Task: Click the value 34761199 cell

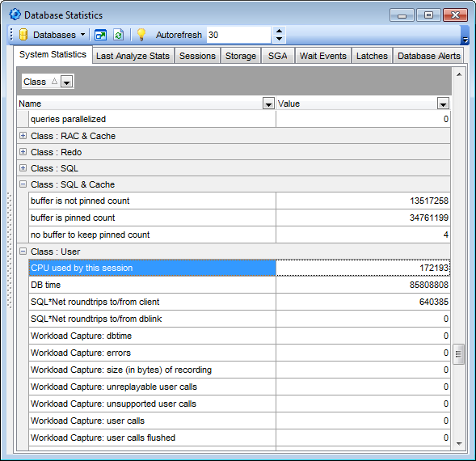Action: (363, 218)
